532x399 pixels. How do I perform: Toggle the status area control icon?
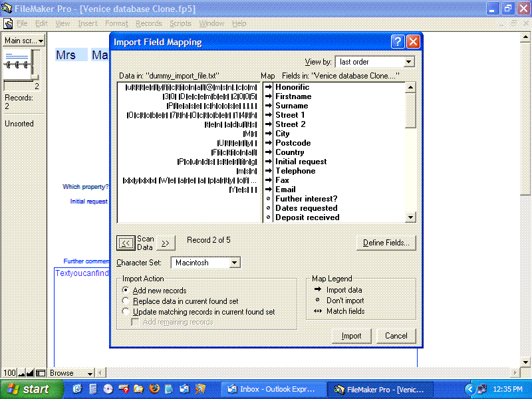[x=41, y=373]
